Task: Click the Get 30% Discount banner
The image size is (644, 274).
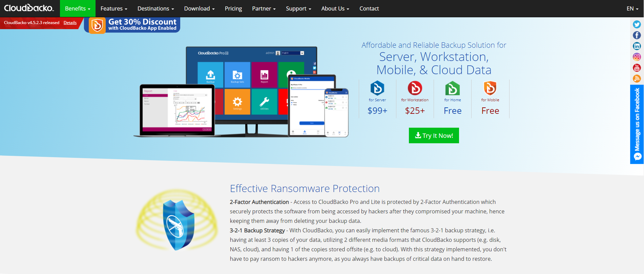Action: [132, 25]
